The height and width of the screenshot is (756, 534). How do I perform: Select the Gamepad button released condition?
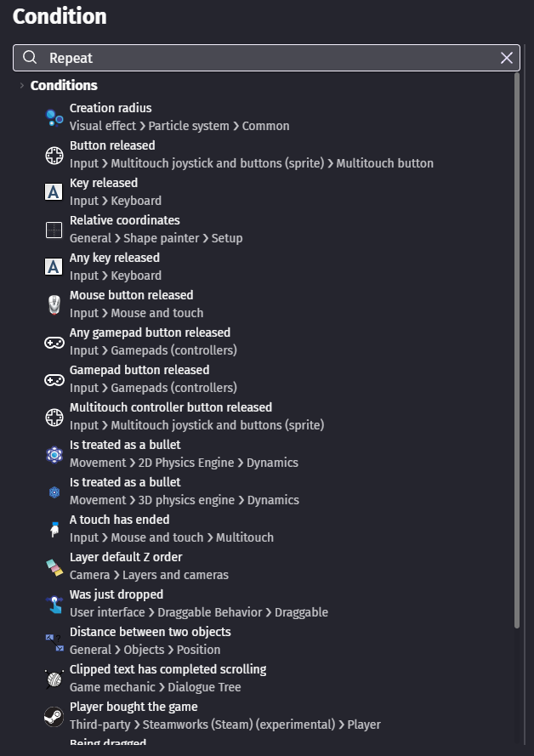(139, 371)
